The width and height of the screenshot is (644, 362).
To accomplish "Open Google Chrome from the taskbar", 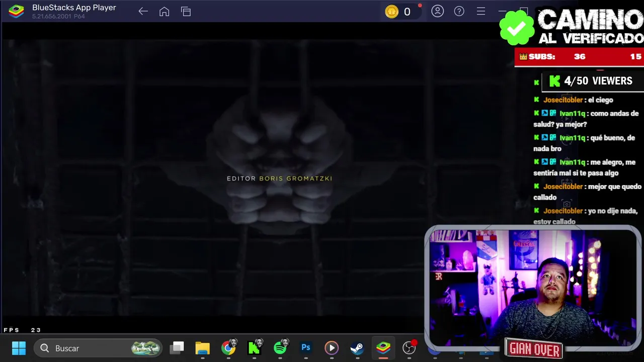I will 228,348.
